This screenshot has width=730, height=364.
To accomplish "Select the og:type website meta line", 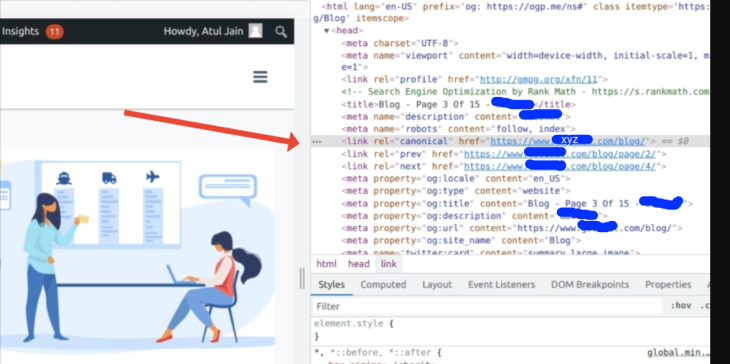I will pyautogui.click(x=456, y=191).
